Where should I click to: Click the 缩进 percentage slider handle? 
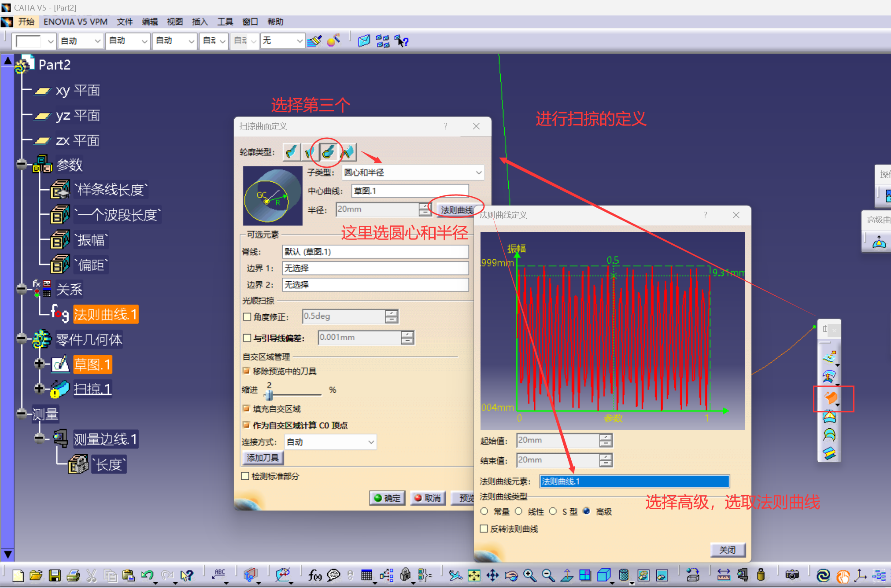click(269, 395)
